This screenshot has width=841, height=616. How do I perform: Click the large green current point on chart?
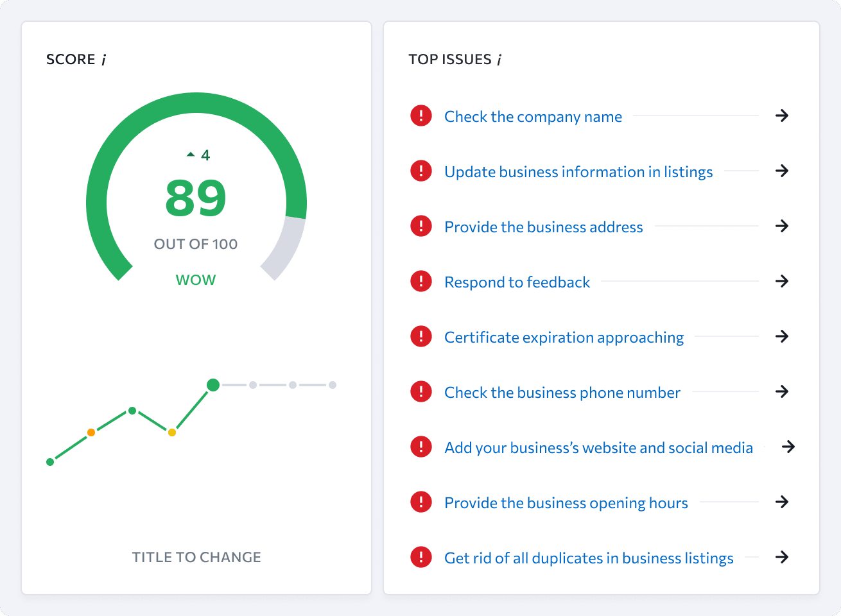coord(213,385)
